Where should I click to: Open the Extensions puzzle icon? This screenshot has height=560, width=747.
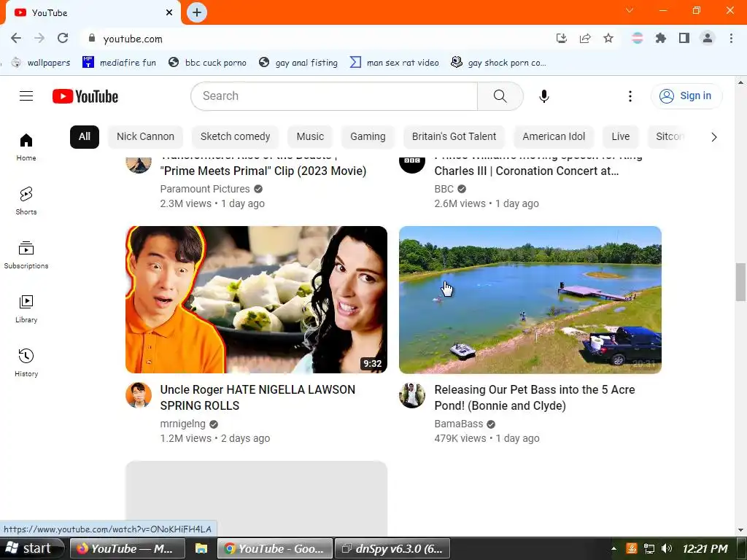click(661, 38)
